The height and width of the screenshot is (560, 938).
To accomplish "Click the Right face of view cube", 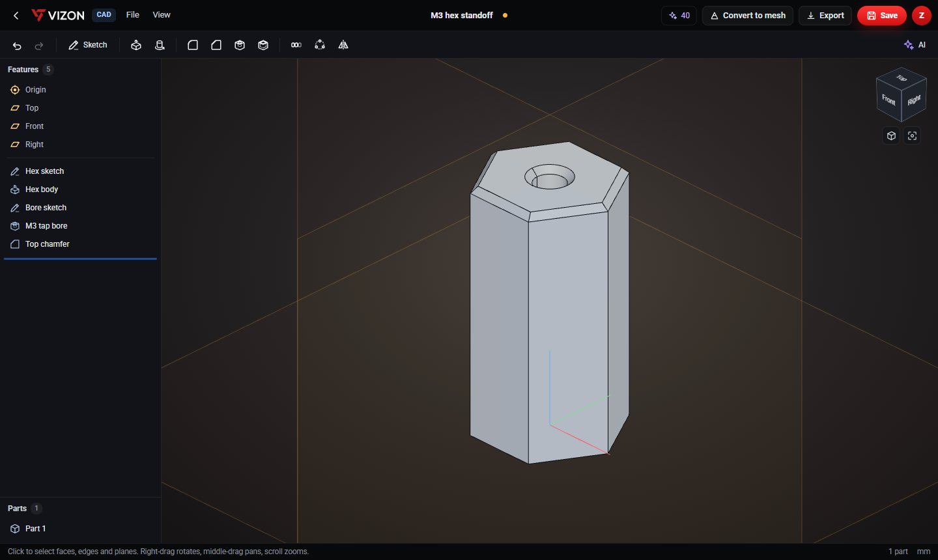I will pyautogui.click(x=914, y=100).
